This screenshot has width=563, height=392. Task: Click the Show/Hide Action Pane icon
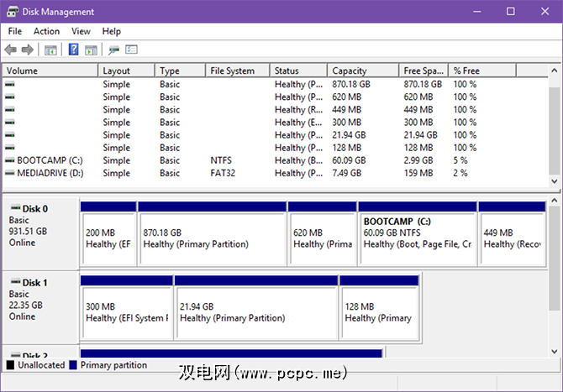click(x=91, y=50)
